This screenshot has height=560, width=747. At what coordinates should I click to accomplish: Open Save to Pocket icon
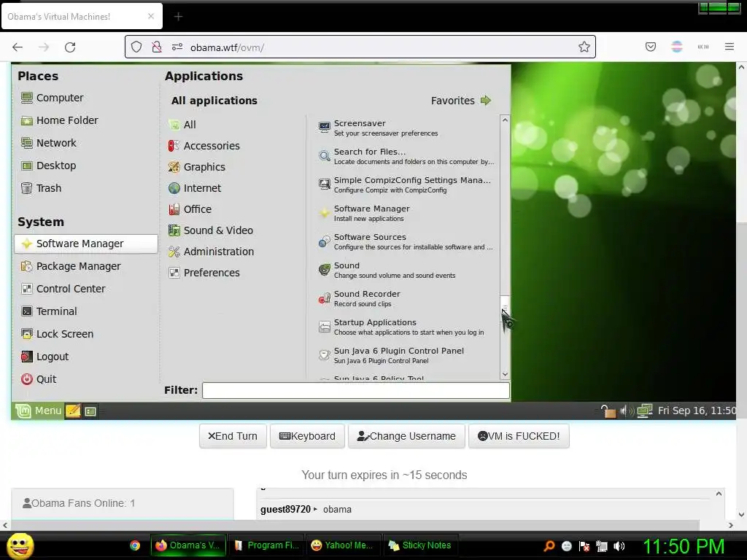point(651,47)
